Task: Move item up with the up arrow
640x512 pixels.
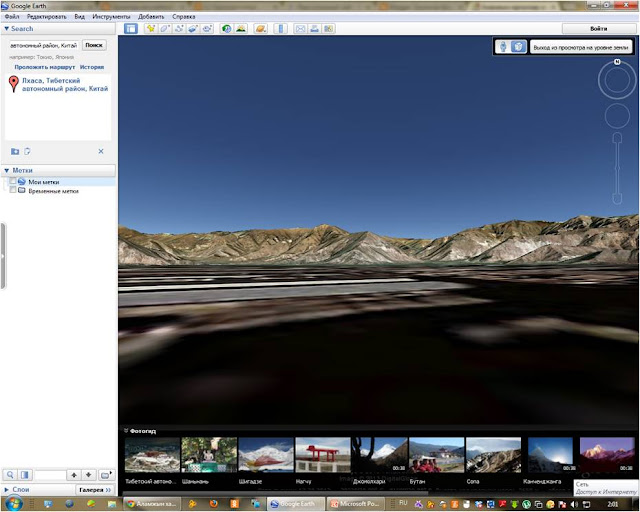Action: point(74,475)
